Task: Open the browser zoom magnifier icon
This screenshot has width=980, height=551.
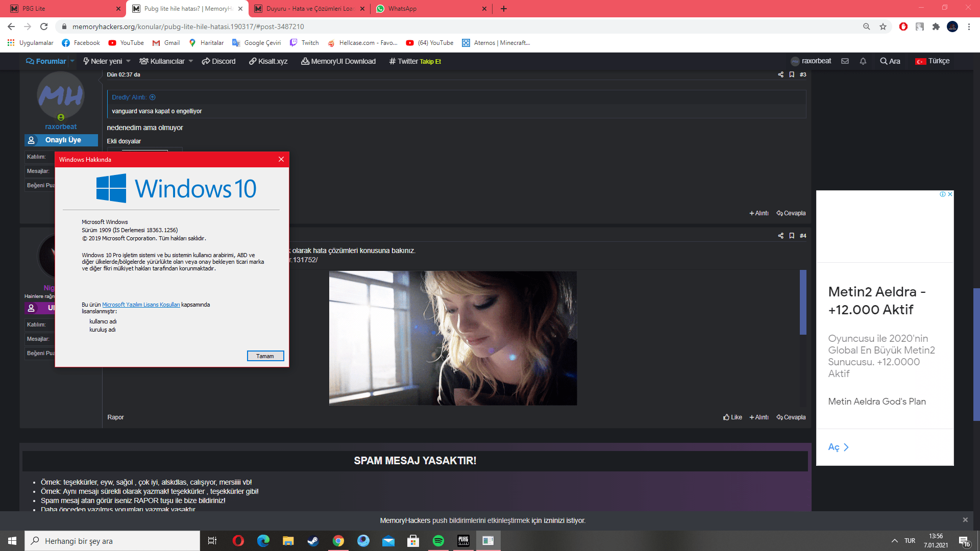Action: click(867, 27)
